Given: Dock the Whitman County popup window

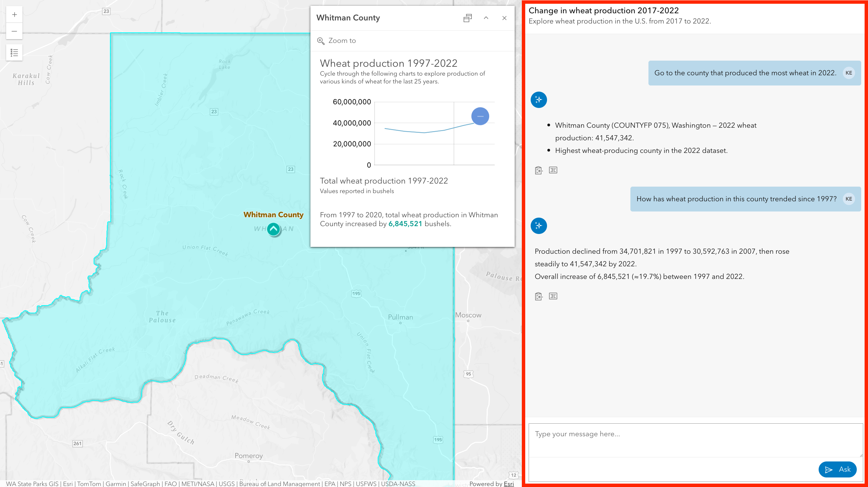Looking at the screenshot, I should coord(468,18).
